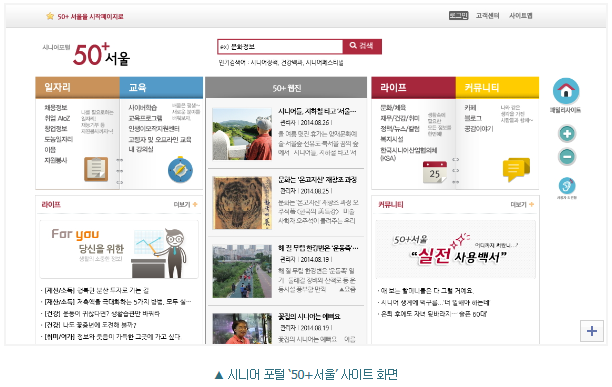
Task: Click the orange plus next to 커뮤니티 더보기
Action: 531,204
